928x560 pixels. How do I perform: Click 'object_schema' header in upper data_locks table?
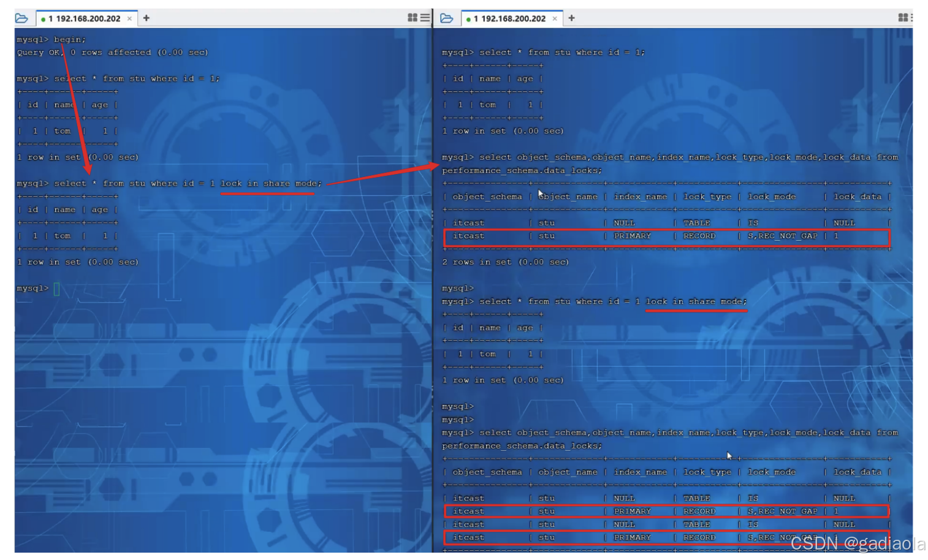point(487,197)
